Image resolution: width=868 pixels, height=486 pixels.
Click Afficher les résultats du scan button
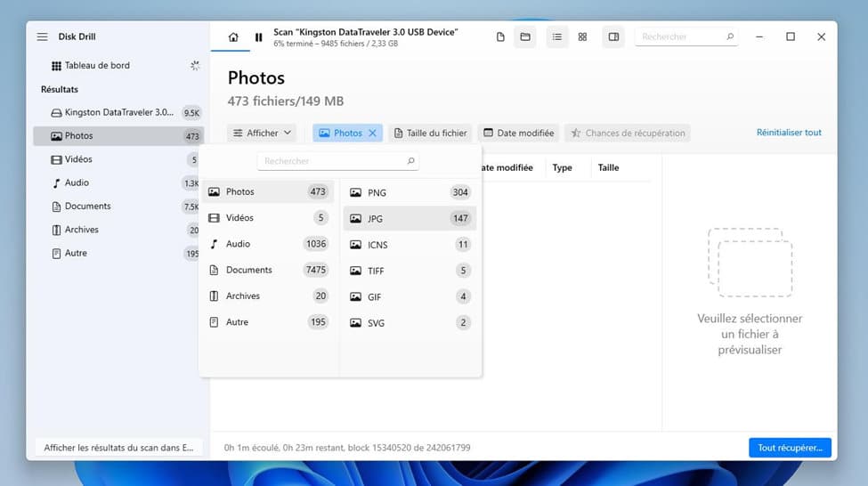click(x=118, y=447)
